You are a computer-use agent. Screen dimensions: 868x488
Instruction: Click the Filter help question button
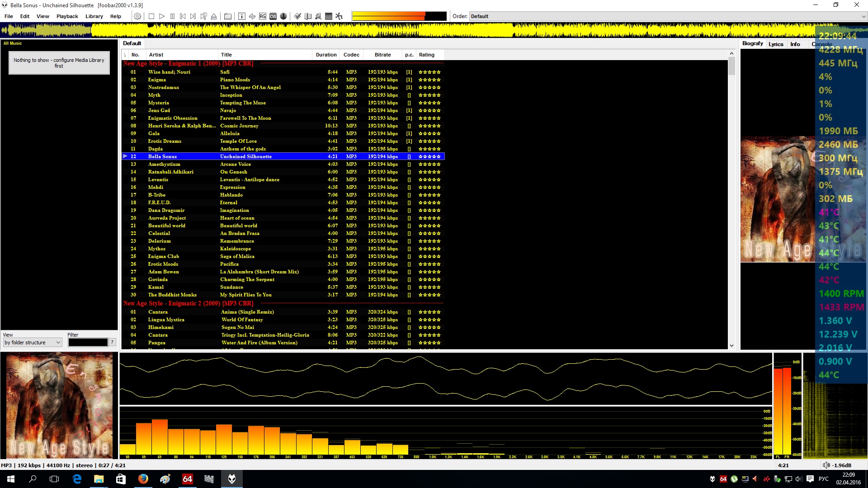[x=113, y=343]
